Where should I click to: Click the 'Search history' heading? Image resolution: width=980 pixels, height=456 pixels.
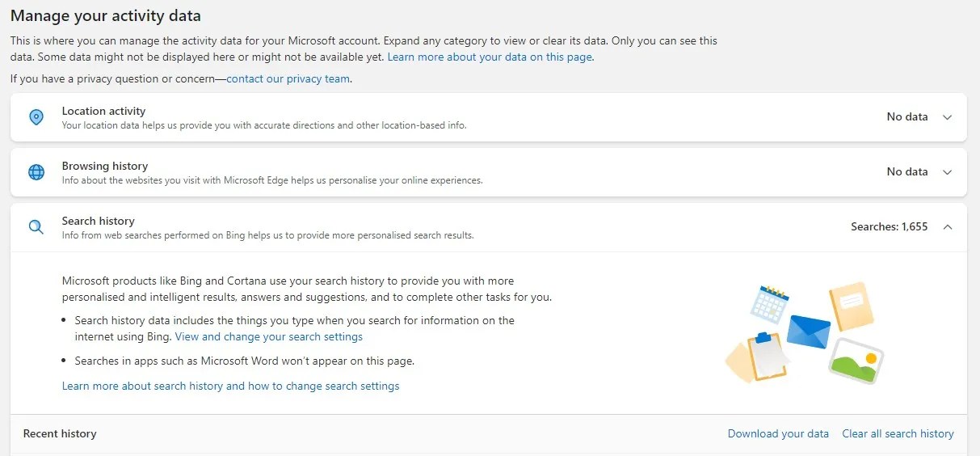click(99, 221)
